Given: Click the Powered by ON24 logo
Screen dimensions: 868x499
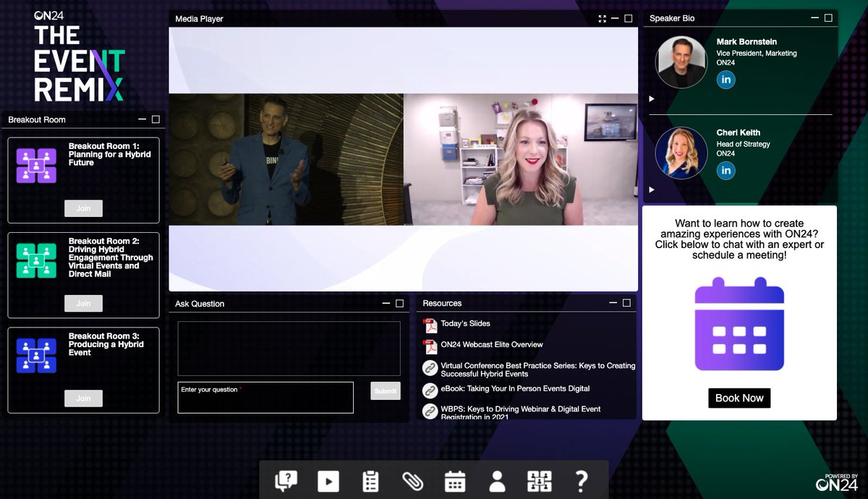Looking at the screenshot, I should pyautogui.click(x=837, y=482).
